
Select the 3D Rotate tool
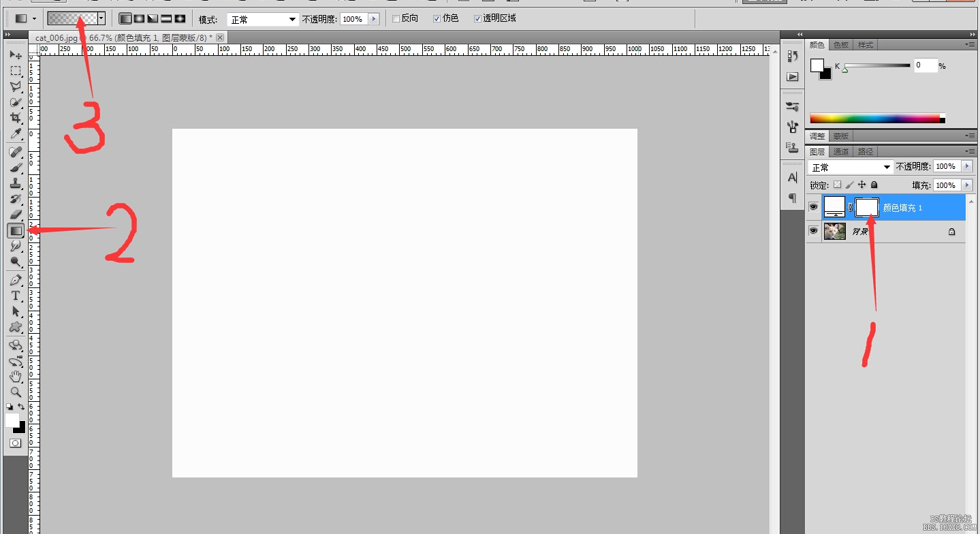click(x=16, y=345)
